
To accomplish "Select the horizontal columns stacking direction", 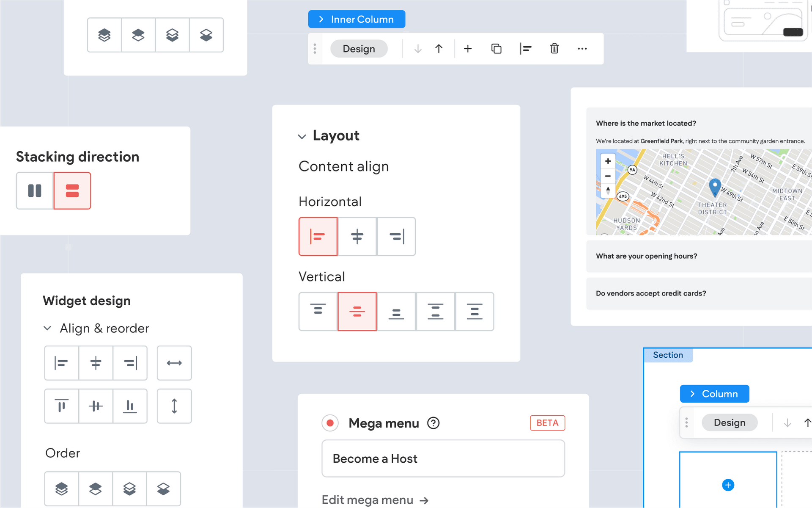I will tap(35, 191).
